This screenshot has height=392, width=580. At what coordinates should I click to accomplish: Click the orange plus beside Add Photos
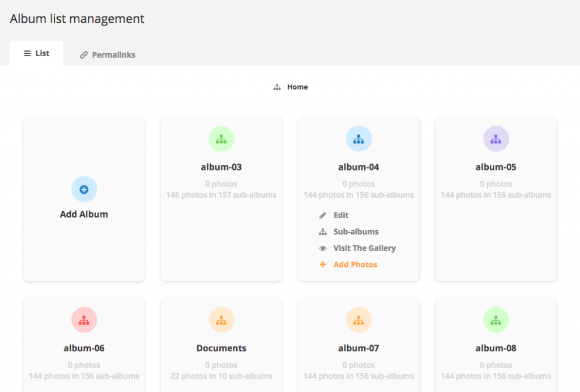(x=323, y=264)
